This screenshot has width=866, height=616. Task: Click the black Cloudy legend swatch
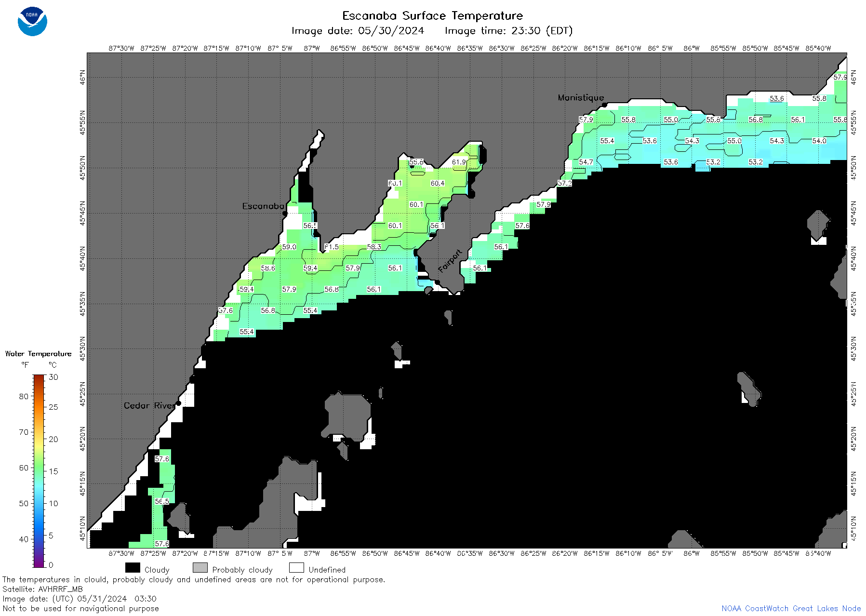pyautogui.click(x=133, y=568)
